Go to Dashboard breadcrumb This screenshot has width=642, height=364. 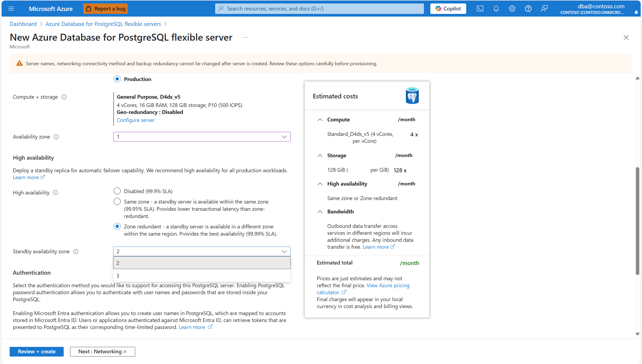[23, 24]
